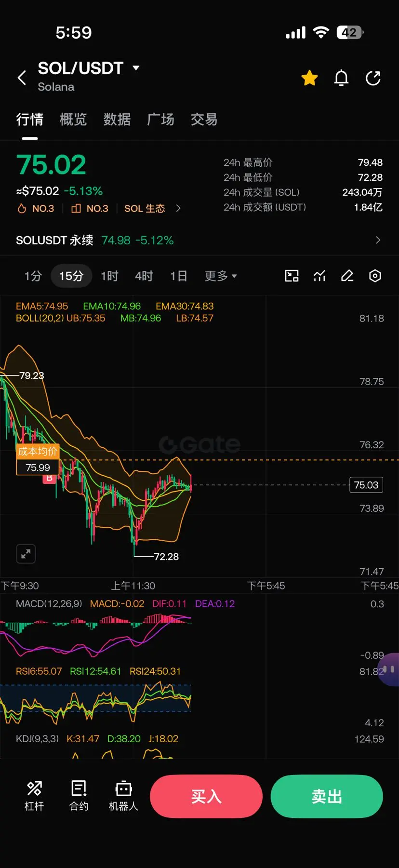The height and width of the screenshot is (868, 399).
Task: Select 4时 timeframe
Action: click(144, 276)
